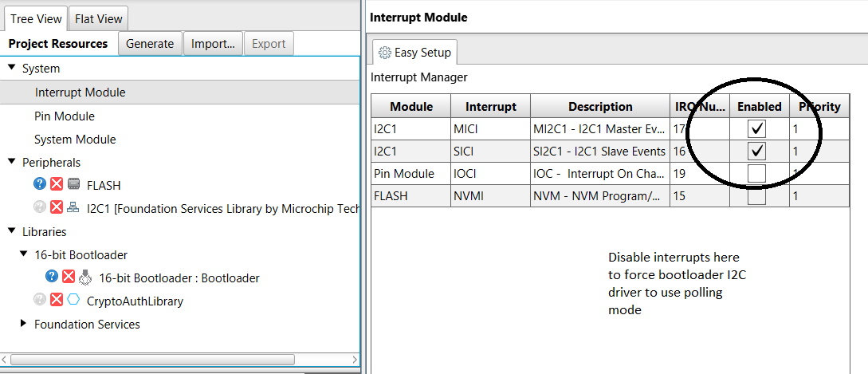The image size is (868, 374).
Task: Disable the MICI I2C1 master interrupt checkbox
Action: [x=759, y=128]
